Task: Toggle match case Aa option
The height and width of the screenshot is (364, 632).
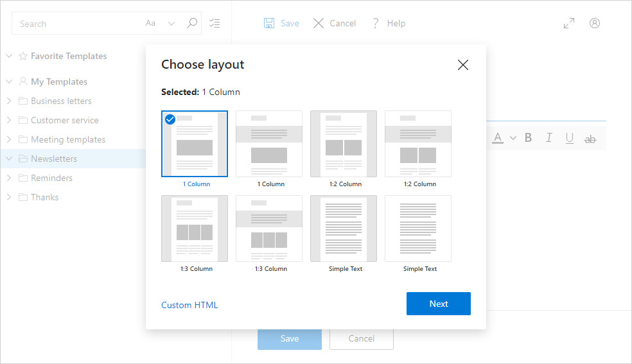Action: pyautogui.click(x=150, y=23)
